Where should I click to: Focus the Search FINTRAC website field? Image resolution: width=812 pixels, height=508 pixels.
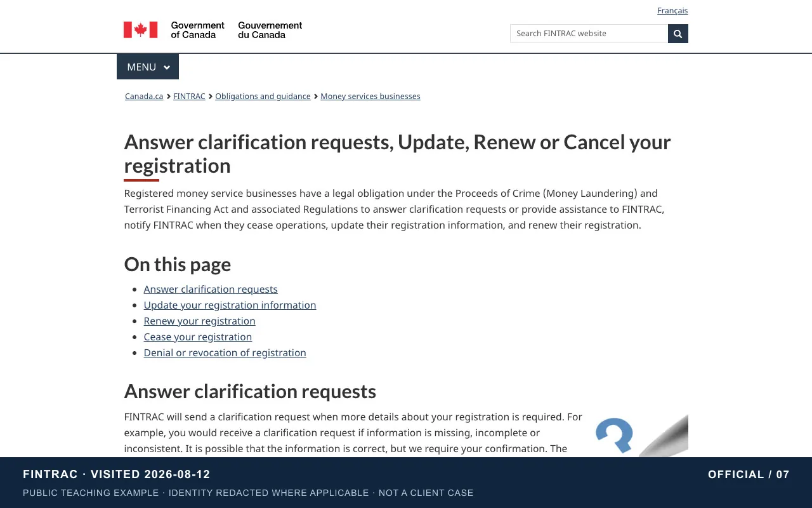(x=589, y=34)
